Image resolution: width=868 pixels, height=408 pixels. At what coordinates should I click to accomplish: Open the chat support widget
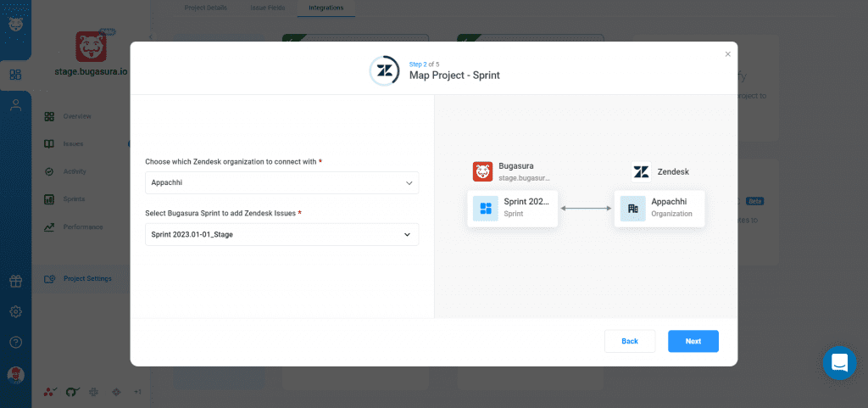(839, 363)
